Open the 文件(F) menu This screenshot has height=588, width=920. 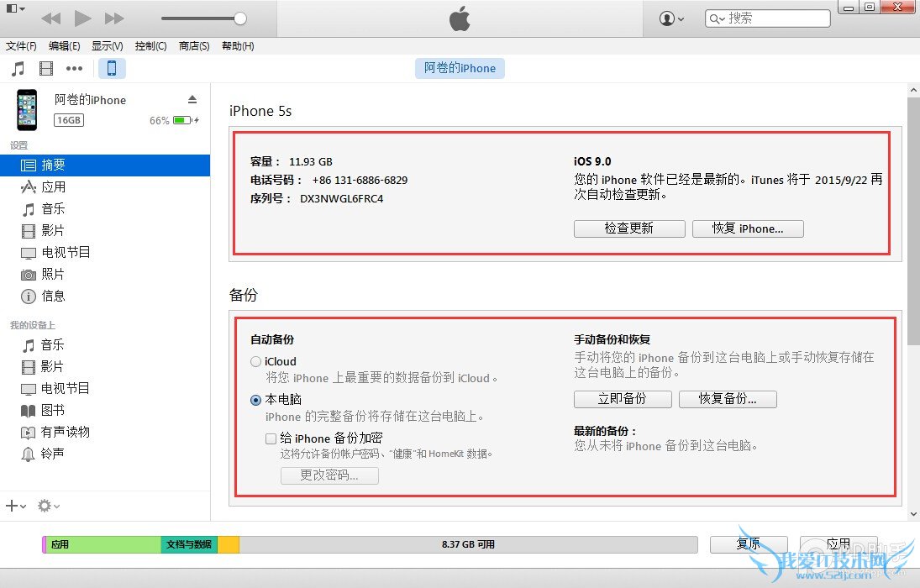coord(21,45)
